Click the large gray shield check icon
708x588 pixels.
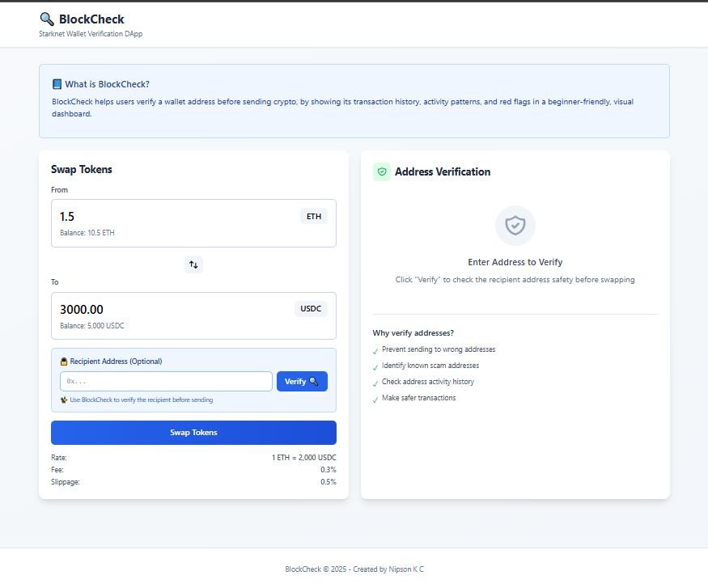515,225
